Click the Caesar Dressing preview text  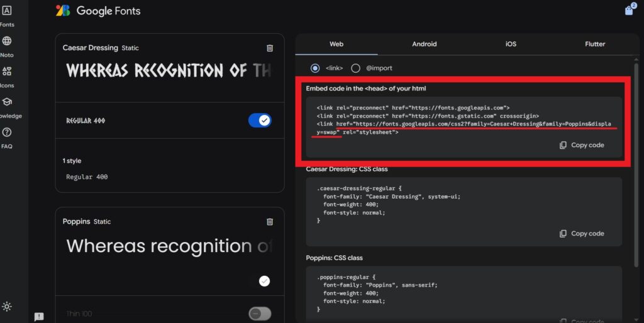point(169,70)
